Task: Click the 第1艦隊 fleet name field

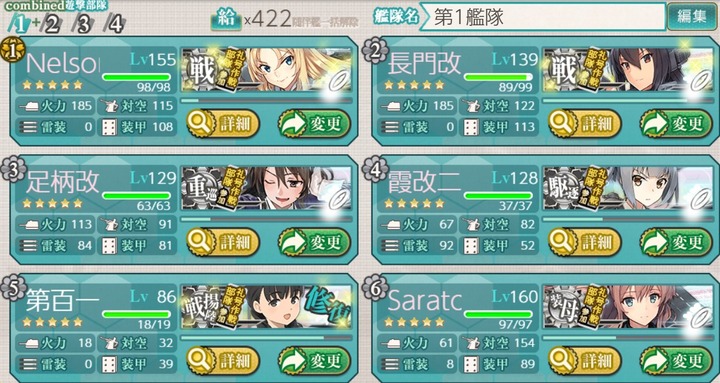Action: [x=542, y=17]
